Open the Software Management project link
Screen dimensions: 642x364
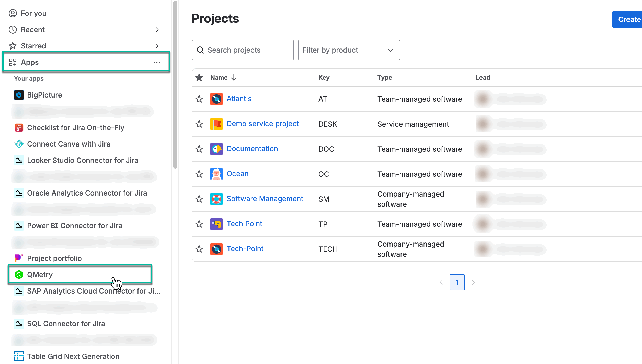point(265,199)
